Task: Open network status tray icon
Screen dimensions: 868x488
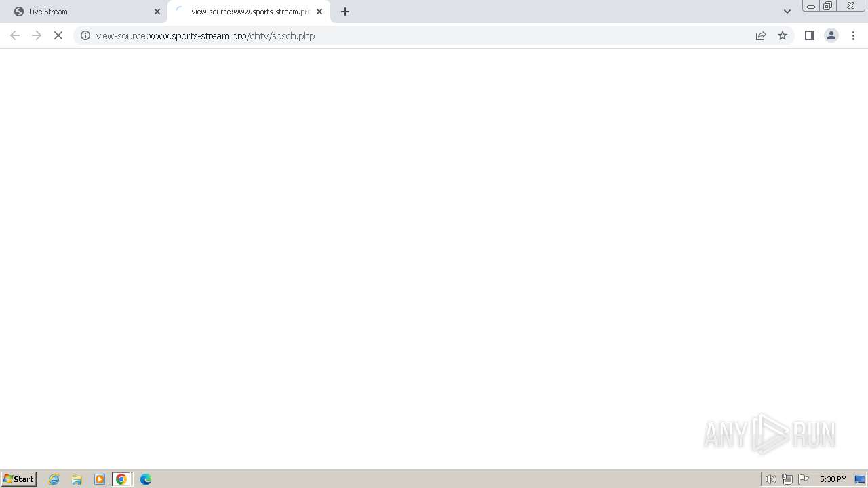Action: pos(787,479)
